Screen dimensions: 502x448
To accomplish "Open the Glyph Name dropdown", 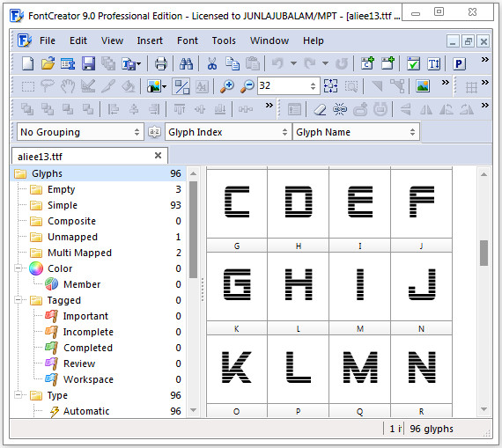I will click(x=356, y=132).
